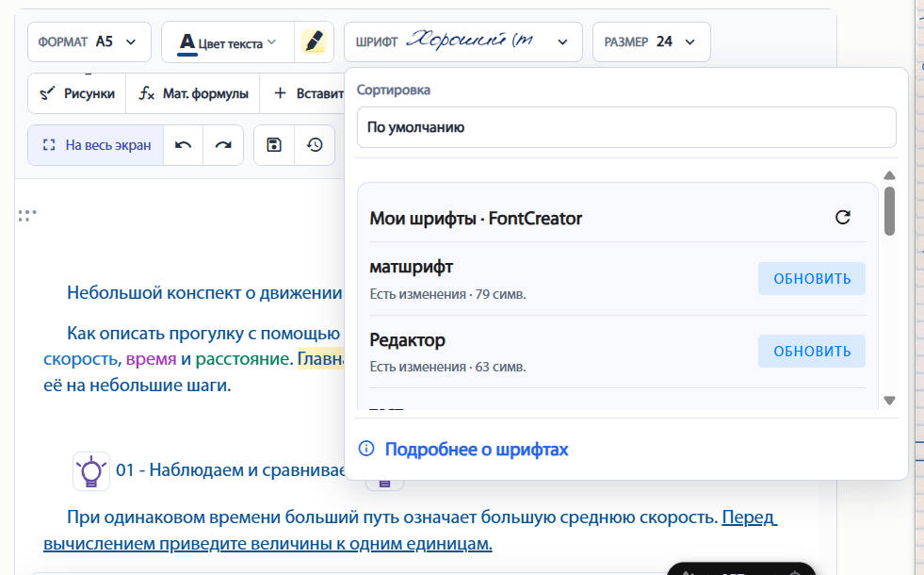Viewport: 924px width, 575px height.
Task: Click the Есть изменения · 63 симв. status
Action: 447,367
